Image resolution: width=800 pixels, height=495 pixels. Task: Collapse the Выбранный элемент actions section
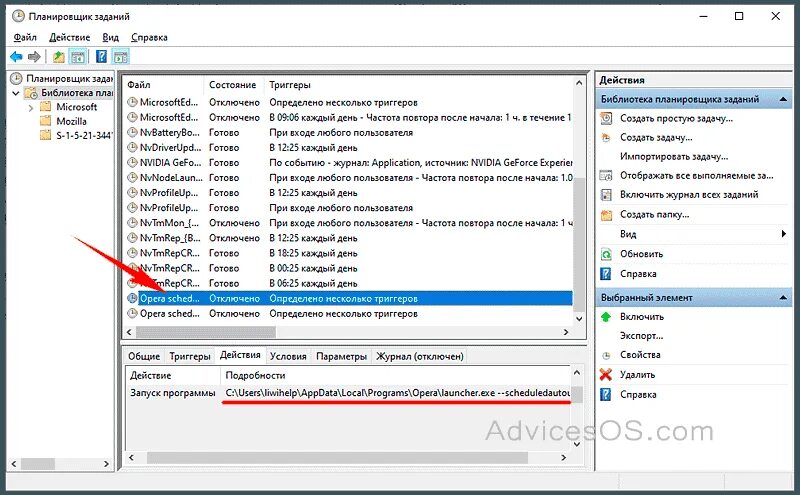(783, 298)
